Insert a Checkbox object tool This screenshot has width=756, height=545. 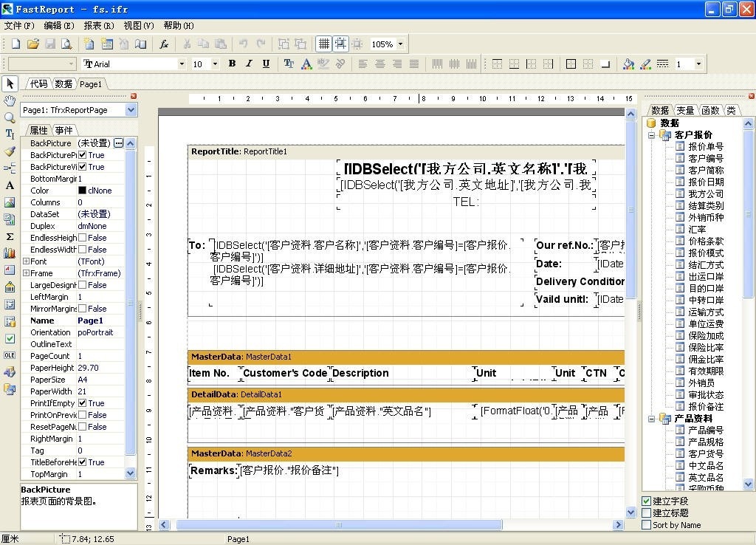tap(10, 338)
